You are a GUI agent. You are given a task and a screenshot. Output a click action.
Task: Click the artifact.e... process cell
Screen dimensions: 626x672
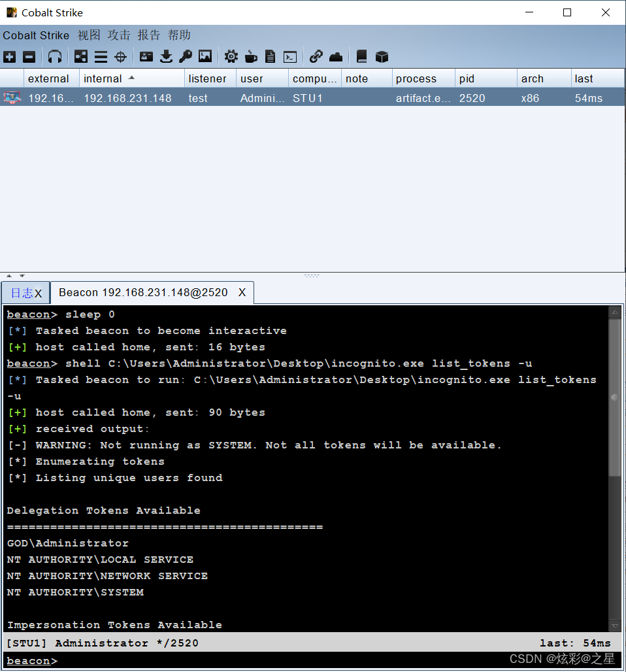(x=423, y=98)
